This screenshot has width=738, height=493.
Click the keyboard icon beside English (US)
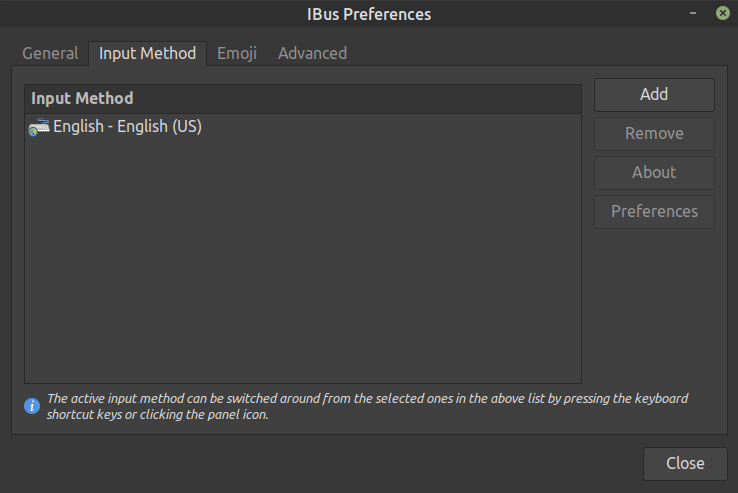[x=39, y=127]
